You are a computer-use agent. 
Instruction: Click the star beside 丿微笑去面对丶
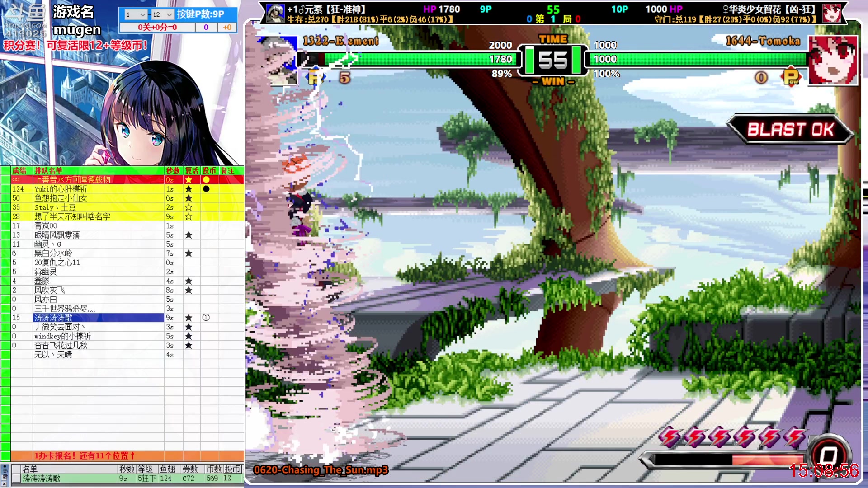click(189, 327)
